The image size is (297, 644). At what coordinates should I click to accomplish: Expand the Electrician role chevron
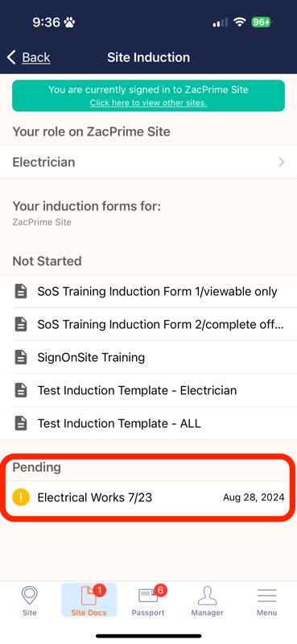pos(282,162)
